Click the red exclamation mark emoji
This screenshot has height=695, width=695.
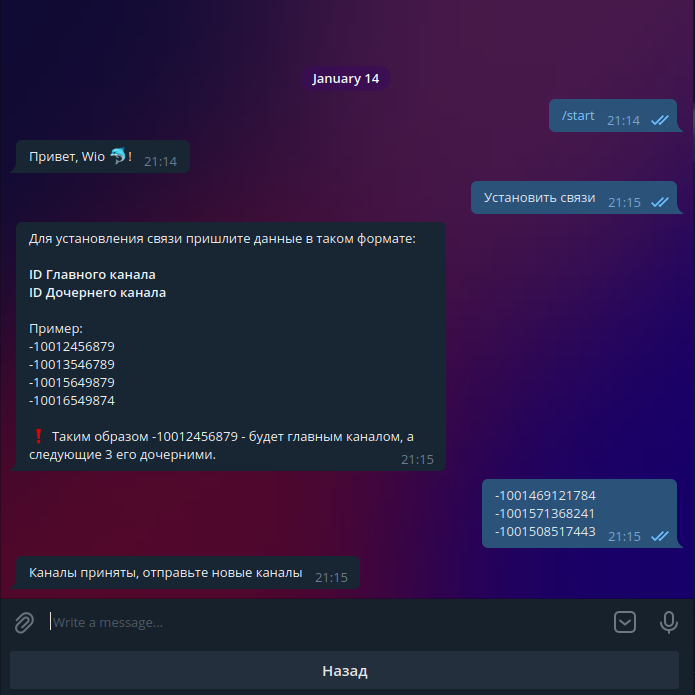click(39, 436)
